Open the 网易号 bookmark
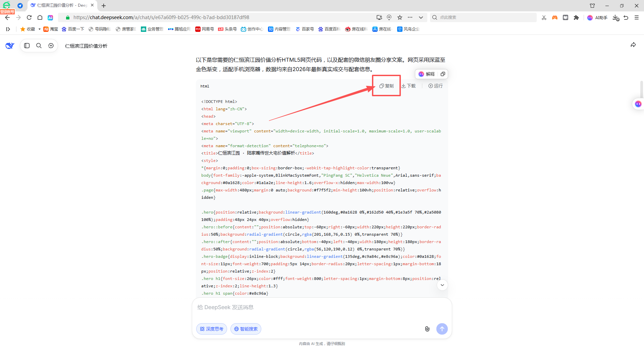The width and height of the screenshot is (644, 347). tap(205, 29)
